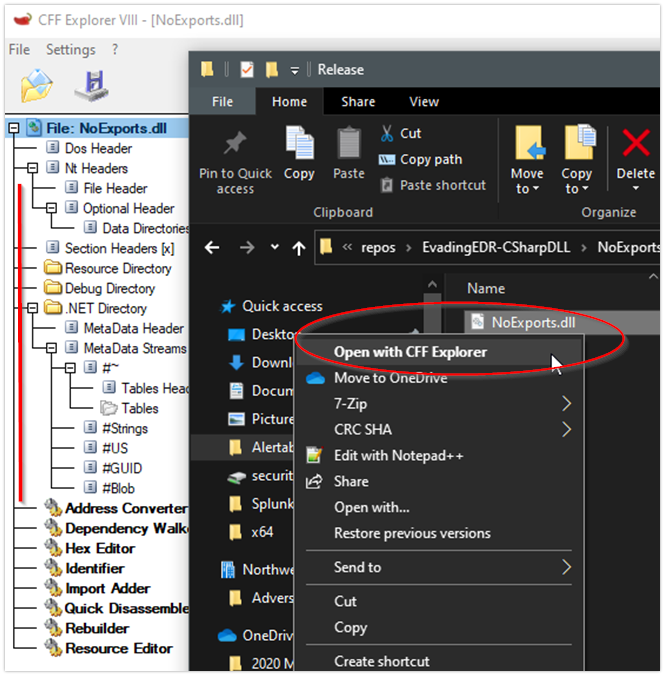Open the Rebuilder tool
The image size is (665, 676).
tap(87, 628)
